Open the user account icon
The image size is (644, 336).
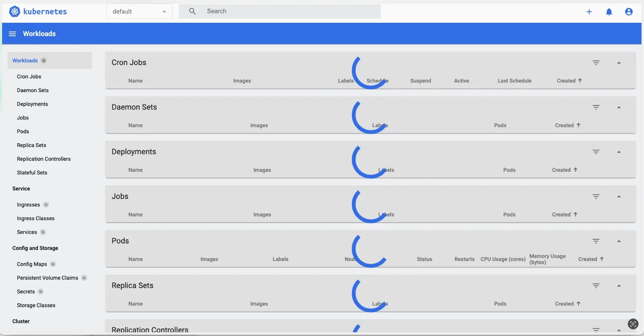tap(629, 12)
